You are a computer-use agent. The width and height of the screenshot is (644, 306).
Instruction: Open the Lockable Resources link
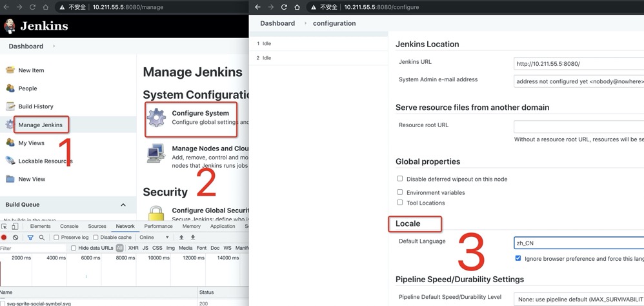(45, 161)
